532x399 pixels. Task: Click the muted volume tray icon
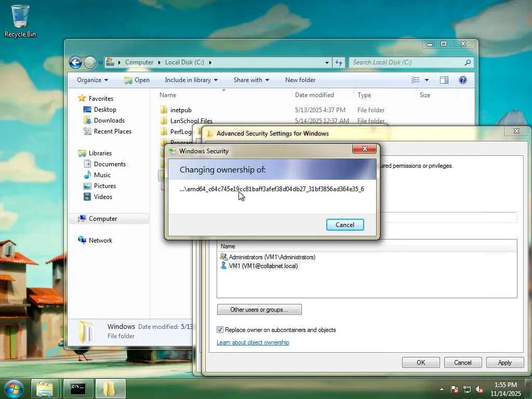click(480, 389)
